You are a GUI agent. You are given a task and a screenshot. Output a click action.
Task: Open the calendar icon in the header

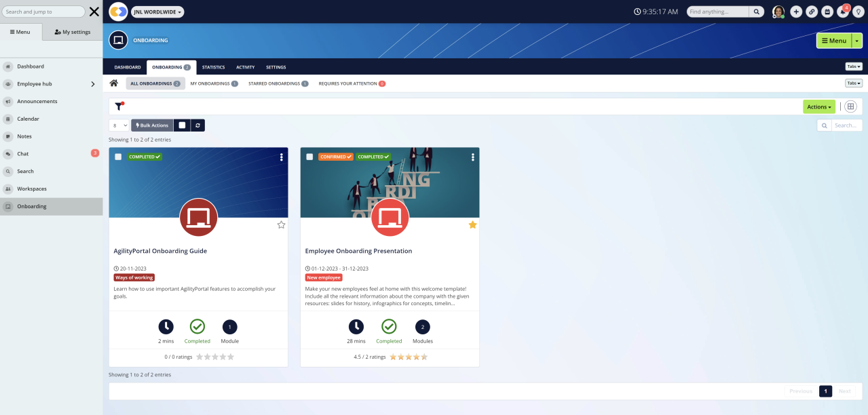828,12
